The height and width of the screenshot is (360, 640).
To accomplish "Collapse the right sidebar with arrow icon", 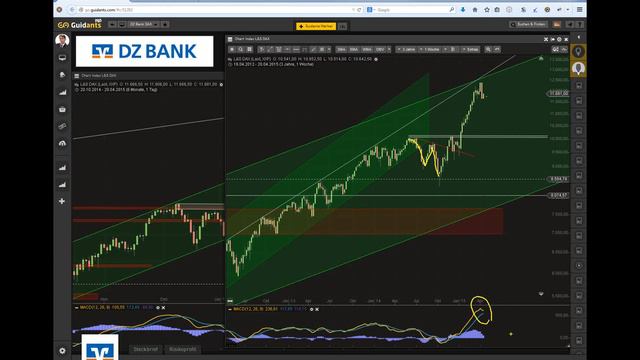I will pyautogui.click(x=578, y=37).
